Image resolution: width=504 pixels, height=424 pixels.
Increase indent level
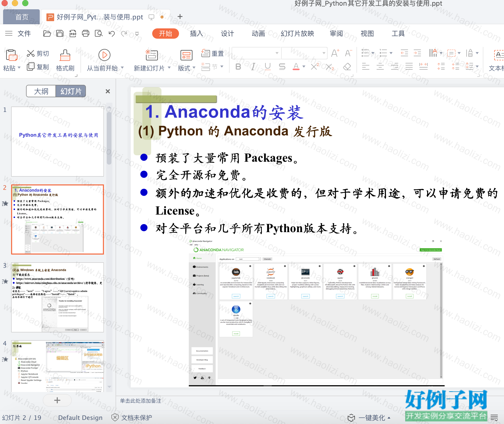(x=417, y=53)
